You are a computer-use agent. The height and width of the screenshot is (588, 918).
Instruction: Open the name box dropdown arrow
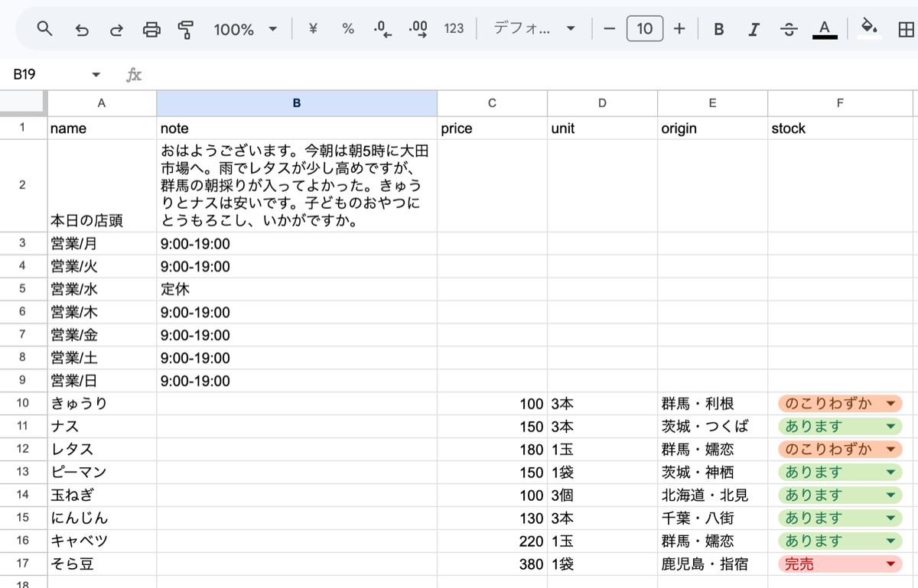(96, 74)
